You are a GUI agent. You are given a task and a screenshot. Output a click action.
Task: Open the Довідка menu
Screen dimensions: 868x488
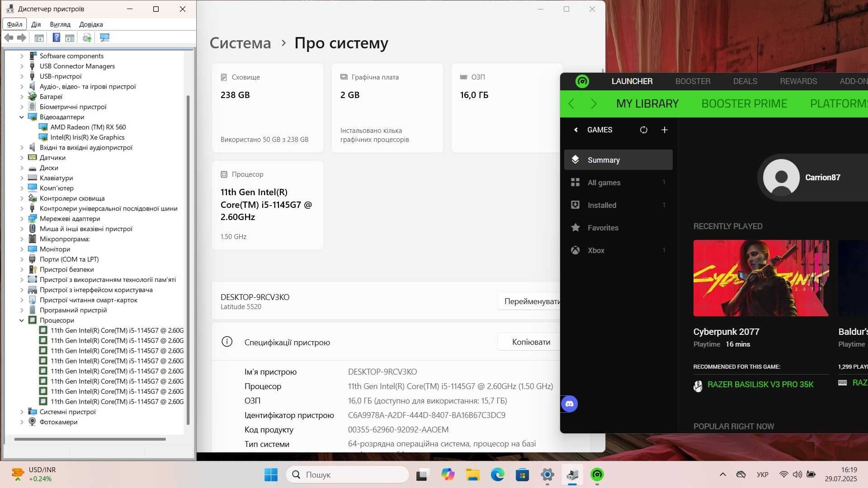coord(91,24)
